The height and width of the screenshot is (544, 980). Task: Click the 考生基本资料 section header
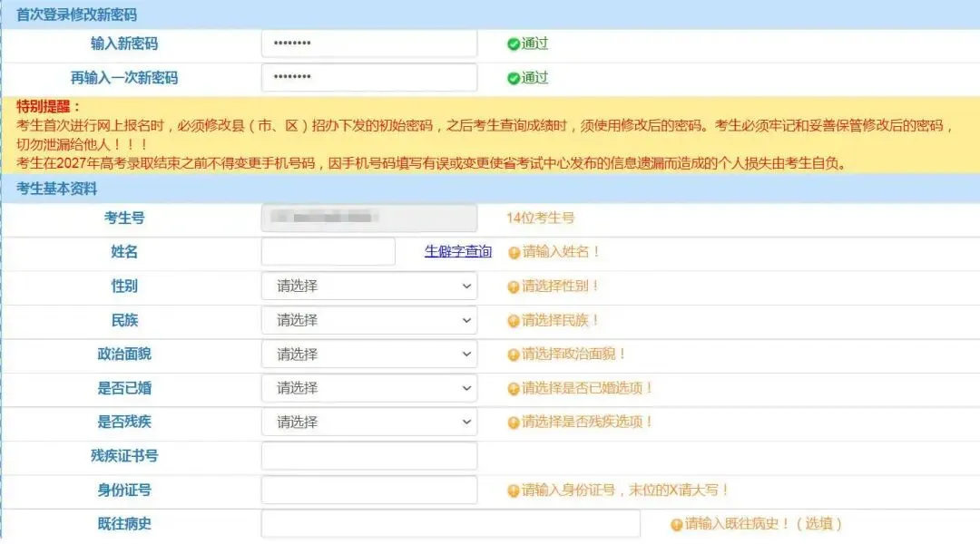[57, 188]
